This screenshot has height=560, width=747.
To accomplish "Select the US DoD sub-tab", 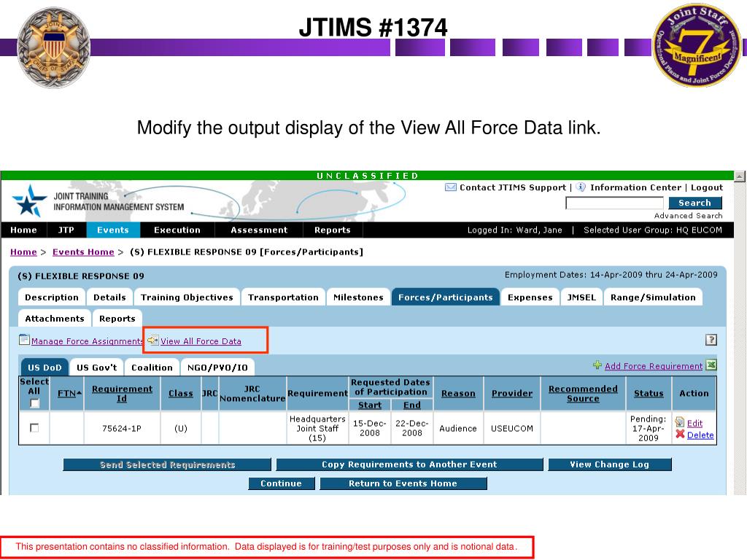I will click(x=44, y=367).
